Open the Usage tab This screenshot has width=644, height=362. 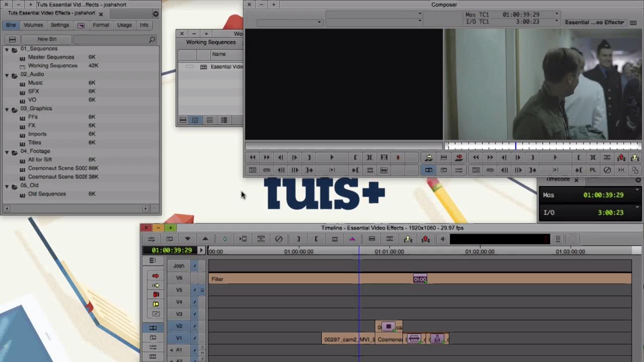[124, 25]
